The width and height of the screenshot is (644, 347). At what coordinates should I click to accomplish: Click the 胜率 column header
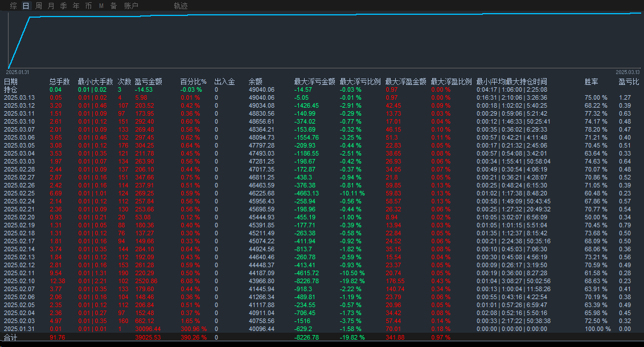(592, 81)
